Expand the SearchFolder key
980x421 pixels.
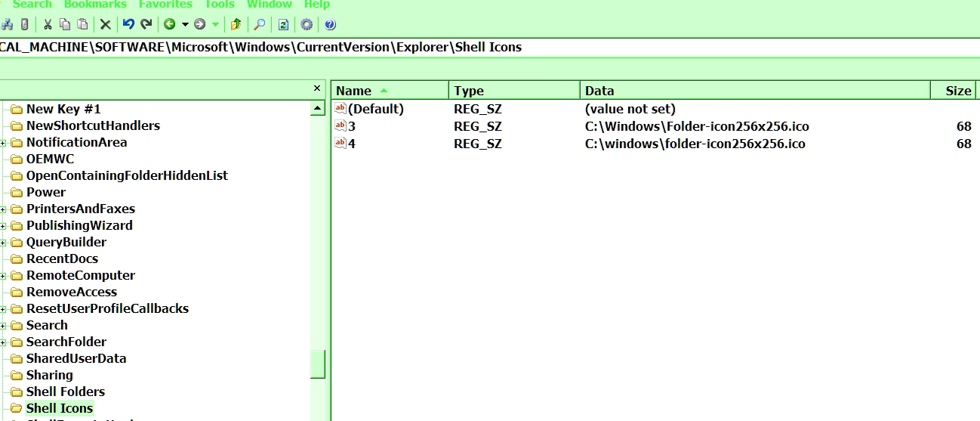click(x=3, y=342)
